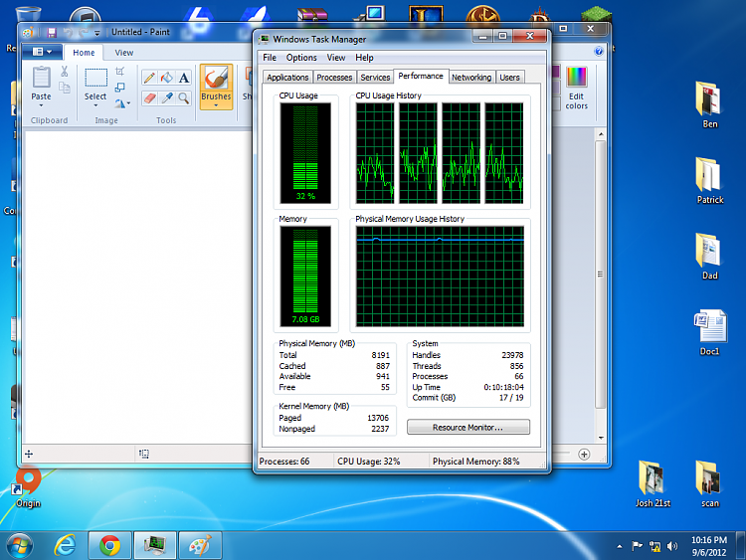
Task: Click the volume speaker tray icon
Action: [x=671, y=546]
